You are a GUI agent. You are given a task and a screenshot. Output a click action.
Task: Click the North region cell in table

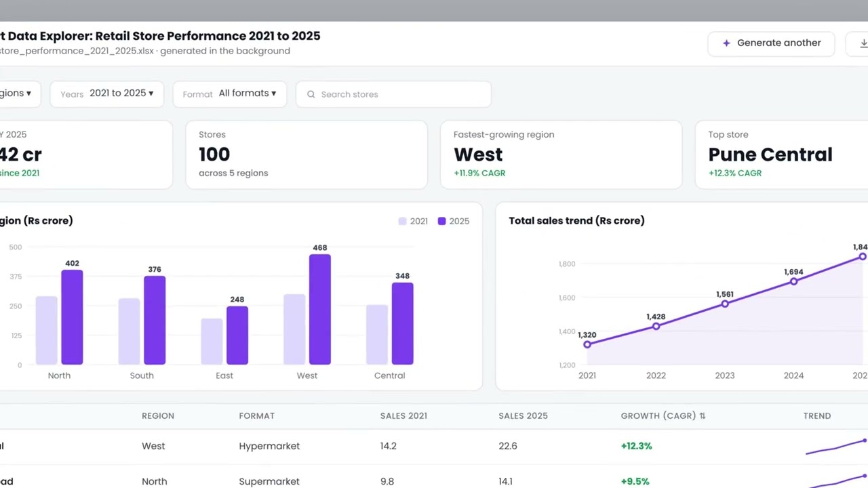point(154,481)
